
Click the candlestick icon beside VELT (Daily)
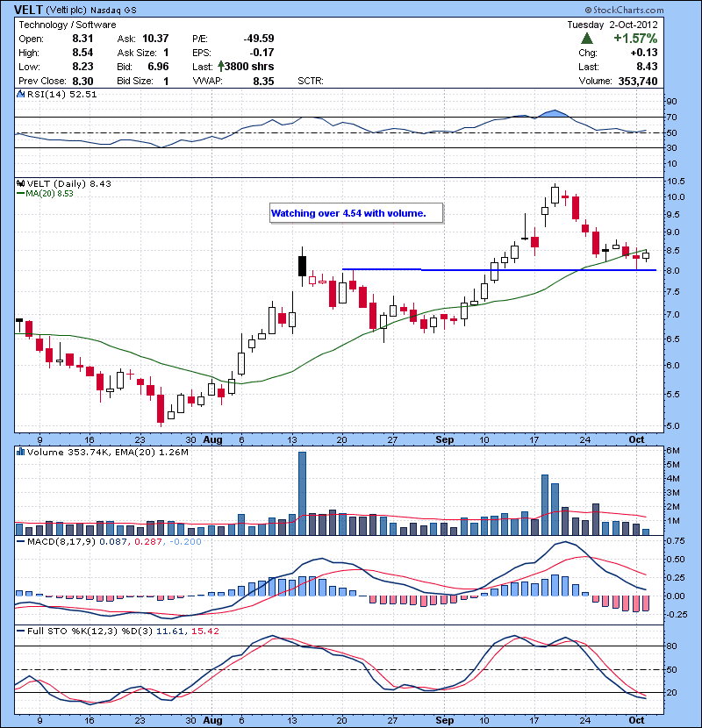point(21,183)
